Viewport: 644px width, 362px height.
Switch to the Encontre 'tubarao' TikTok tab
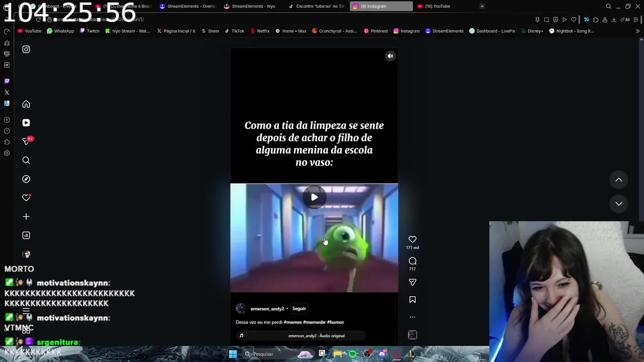coord(316,6)
